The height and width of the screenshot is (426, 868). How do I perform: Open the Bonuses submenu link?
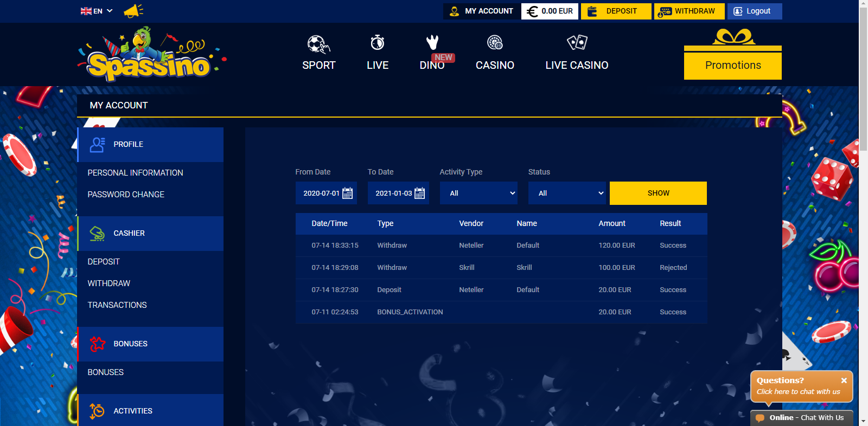[x=106, y=372]
